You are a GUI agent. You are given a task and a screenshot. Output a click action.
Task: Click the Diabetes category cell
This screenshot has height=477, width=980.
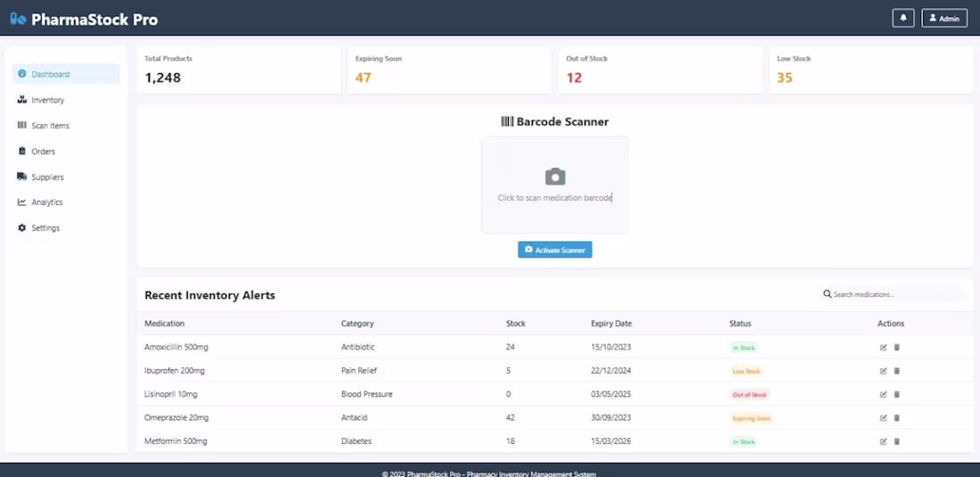tap(356, 441)
